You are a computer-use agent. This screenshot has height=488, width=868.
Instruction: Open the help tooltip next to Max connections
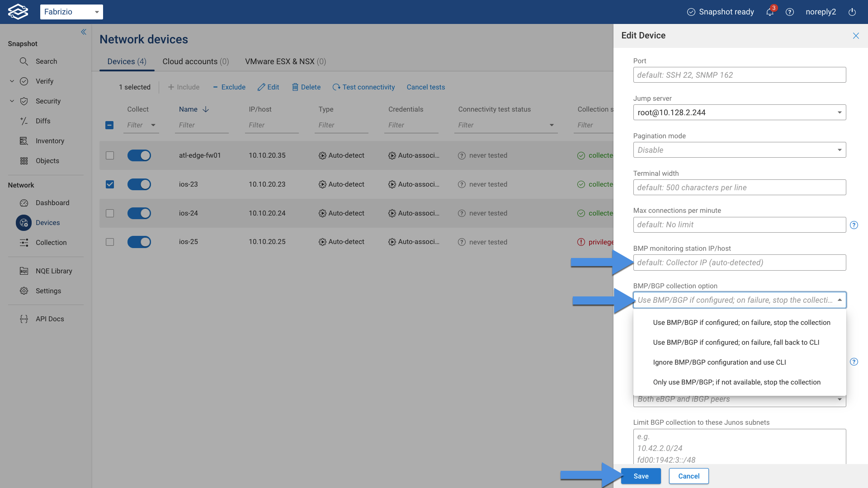854,225
